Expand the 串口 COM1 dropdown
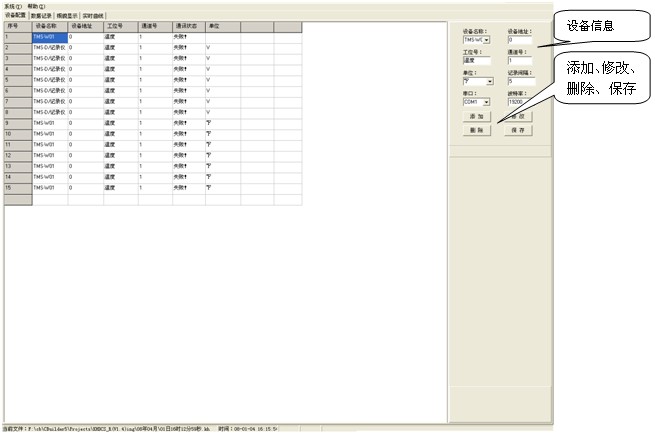 (x=487, y=102)
